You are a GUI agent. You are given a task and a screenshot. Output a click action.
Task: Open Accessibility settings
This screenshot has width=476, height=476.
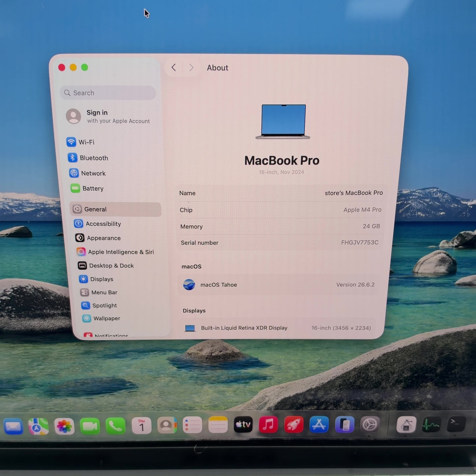[x=98, y=224]
